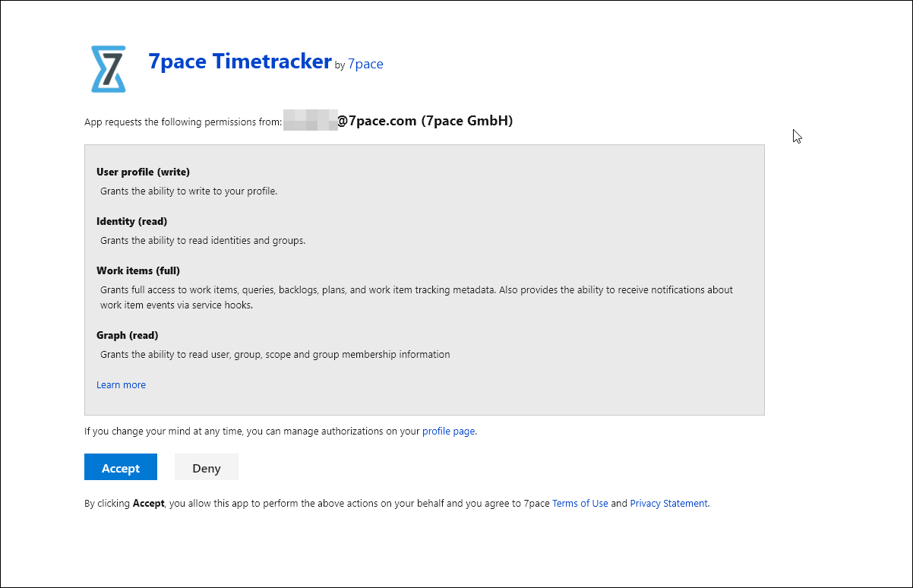Click the @7pace.com (7pace GmbH) account text
This screenshot has width=913, height=588.
425,121
